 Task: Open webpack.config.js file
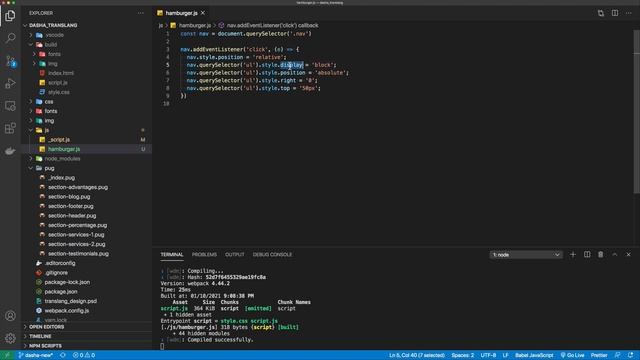[67, 311]
